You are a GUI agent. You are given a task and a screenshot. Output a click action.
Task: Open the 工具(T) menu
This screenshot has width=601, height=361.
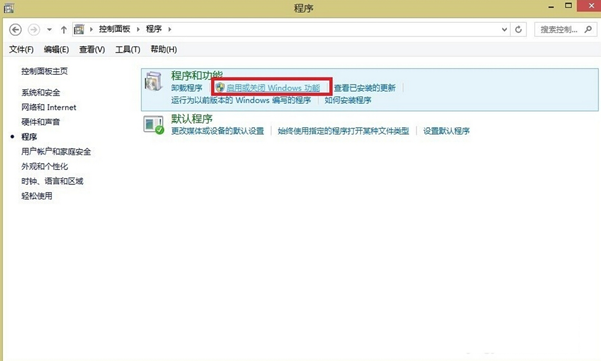[128, 49]
